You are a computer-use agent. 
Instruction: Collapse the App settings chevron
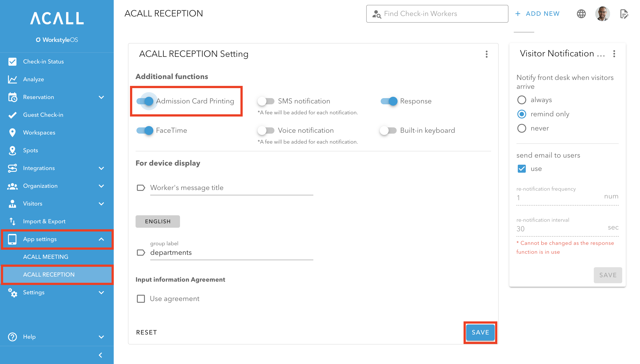click(x=101, y=239)
